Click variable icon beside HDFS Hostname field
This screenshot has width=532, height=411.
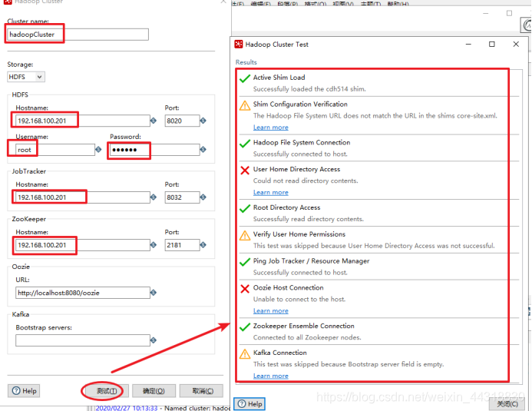pos(154,121)
